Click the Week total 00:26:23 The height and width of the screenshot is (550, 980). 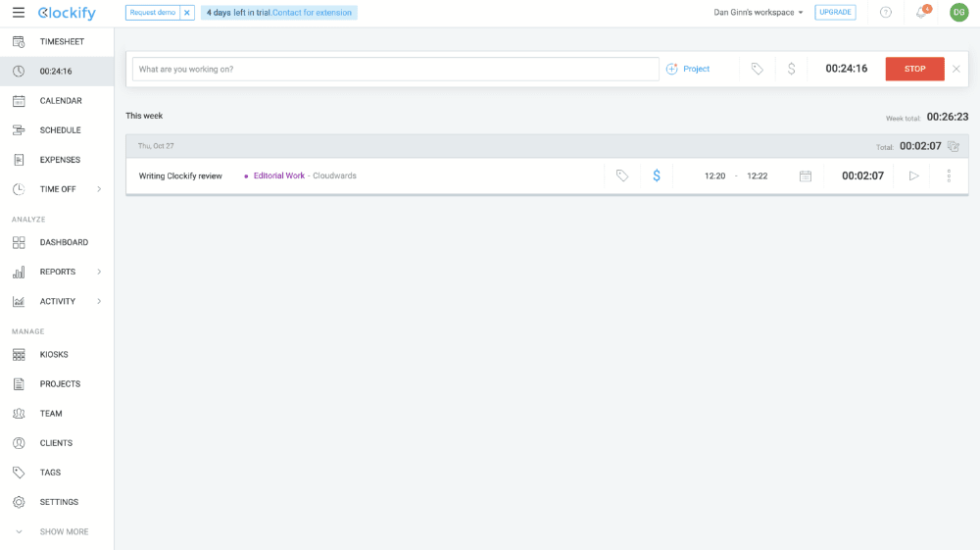[x=948, y=117]
